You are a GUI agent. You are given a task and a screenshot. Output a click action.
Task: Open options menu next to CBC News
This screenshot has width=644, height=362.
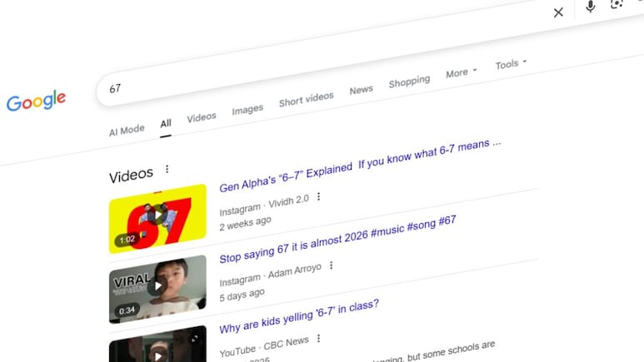[x=318, y=339]
